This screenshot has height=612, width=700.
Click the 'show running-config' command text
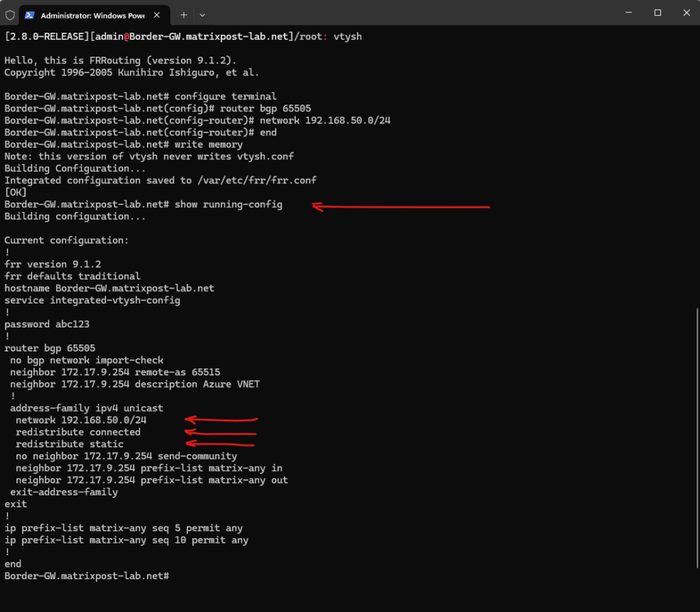coord(228,204)
